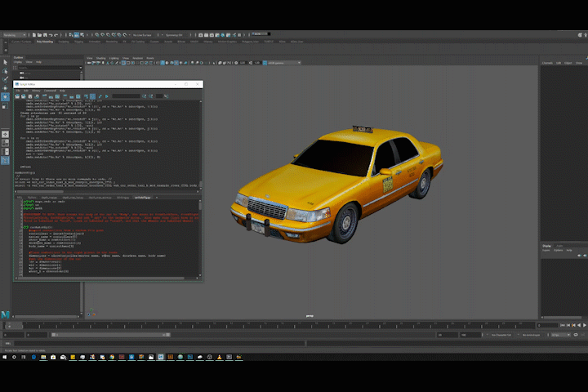Activate the highlighted Rotate tool
The image size is (588, 392).
(x=5, y=97)
